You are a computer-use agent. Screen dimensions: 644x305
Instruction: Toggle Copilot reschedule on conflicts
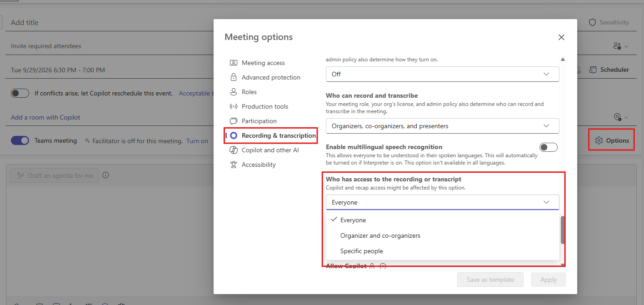(x=20, y=93)
